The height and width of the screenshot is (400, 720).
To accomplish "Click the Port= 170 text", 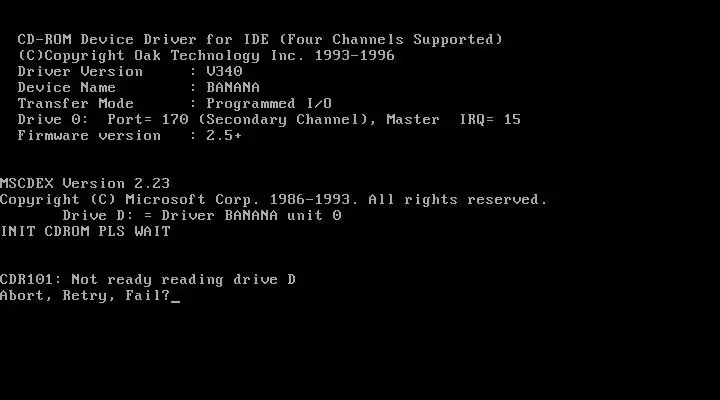I will [x=148, y=119].
